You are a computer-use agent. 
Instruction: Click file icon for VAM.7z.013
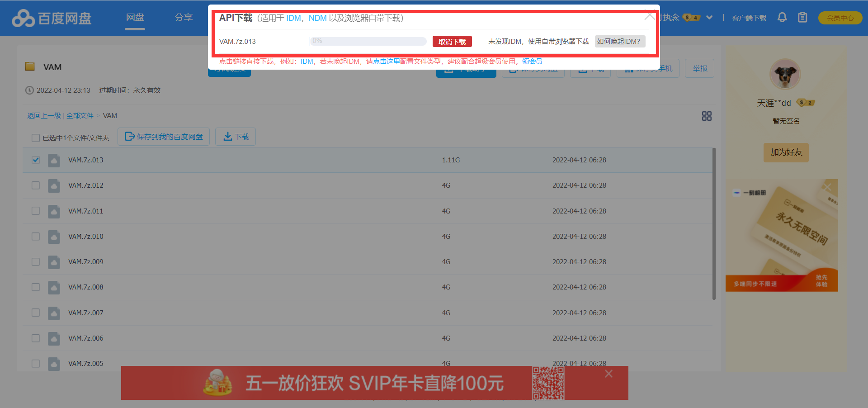pyautogui.click(x=54, y=160)
